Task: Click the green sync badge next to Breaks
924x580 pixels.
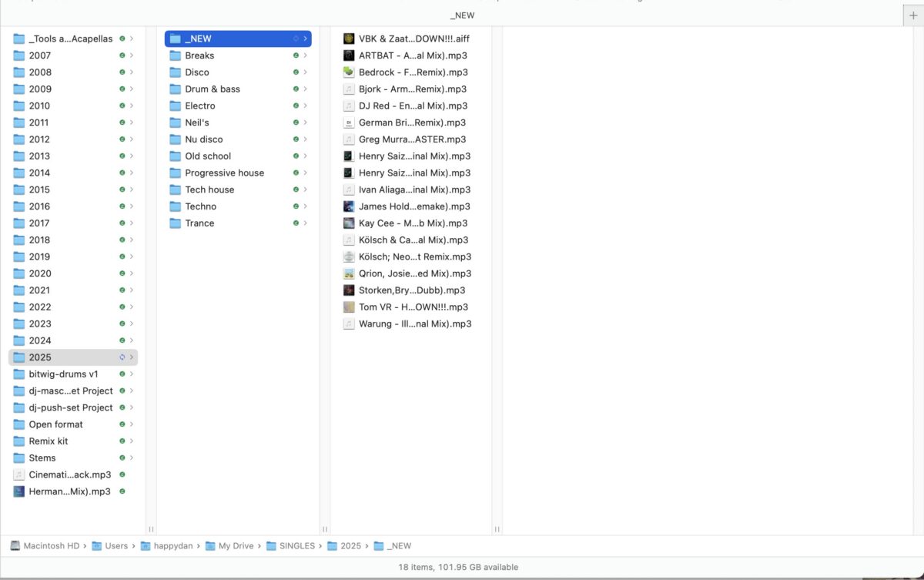Action: point(296,55)
